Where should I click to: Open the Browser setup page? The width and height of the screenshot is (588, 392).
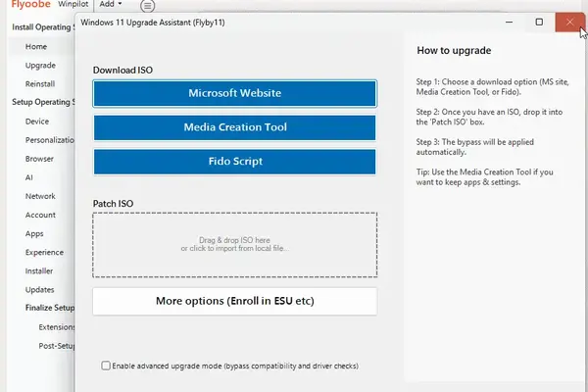(x=40, y=159)
